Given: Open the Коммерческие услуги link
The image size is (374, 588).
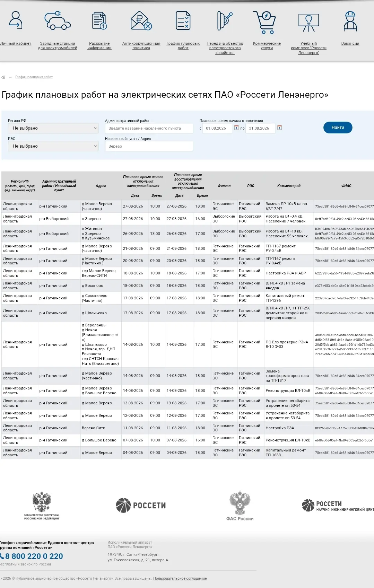Looking at the screenshot, I should [x=267, y=46].
